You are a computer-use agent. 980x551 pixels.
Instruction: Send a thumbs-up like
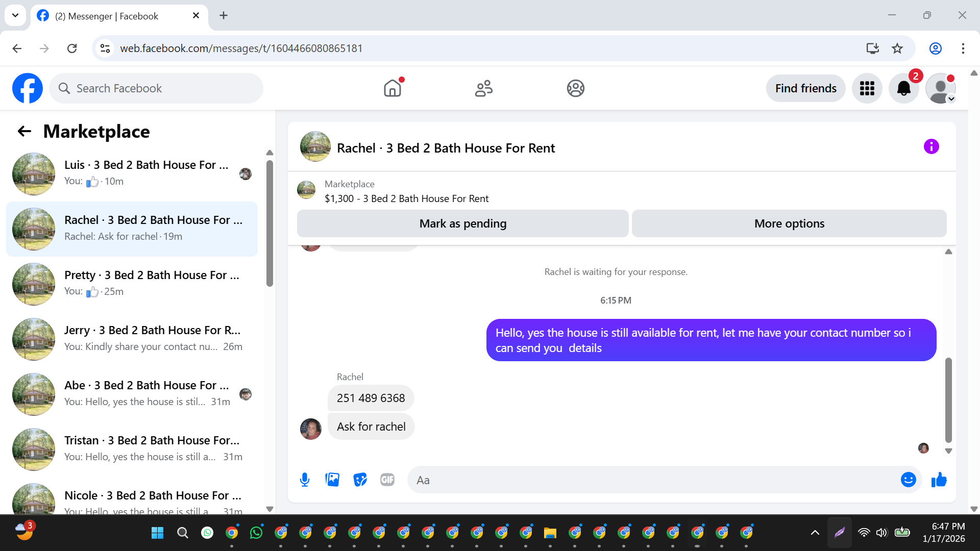[939, 480]
